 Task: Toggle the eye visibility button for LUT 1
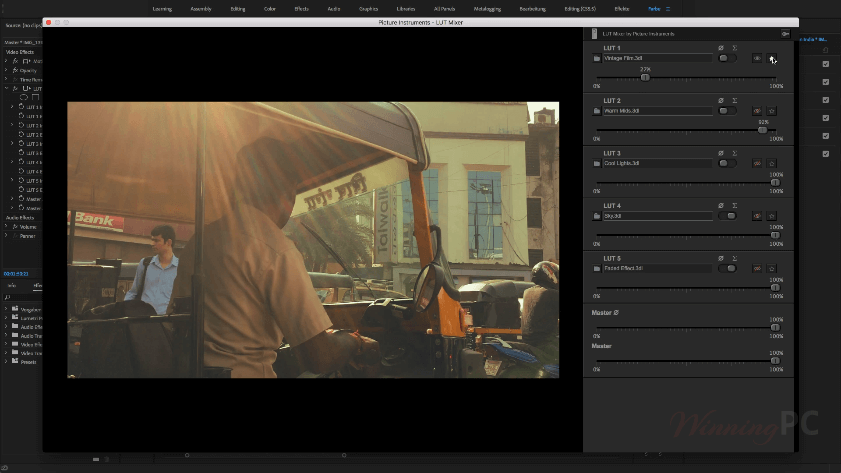757,58
